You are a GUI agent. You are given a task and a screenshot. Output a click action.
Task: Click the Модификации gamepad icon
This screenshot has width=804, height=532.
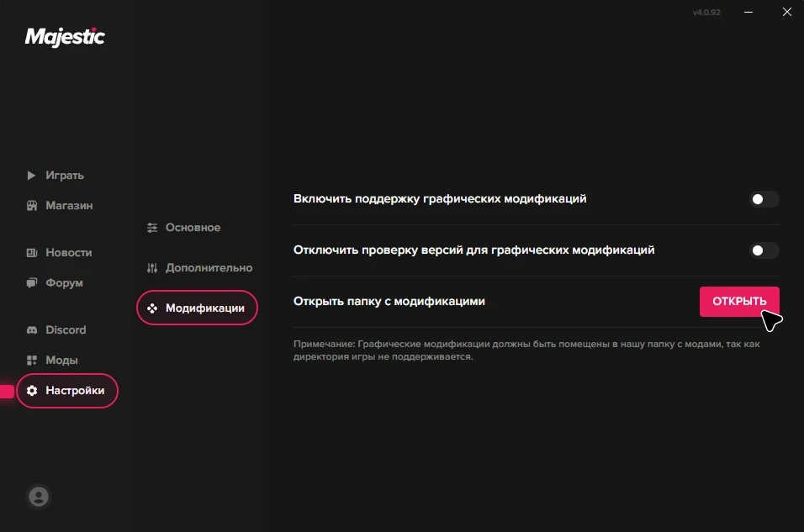[x=152, y=308]
